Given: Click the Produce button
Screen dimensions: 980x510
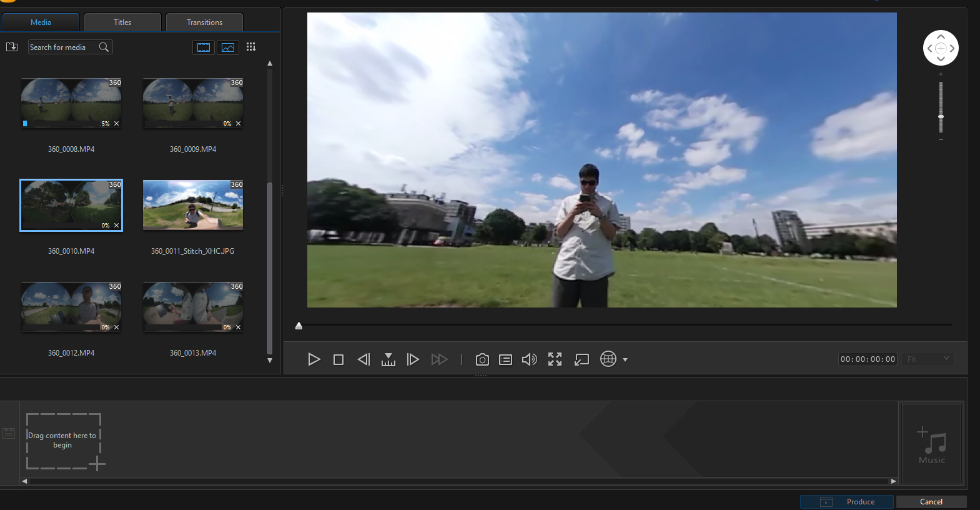Looking at the screenshot, I should tap(848, 502).
